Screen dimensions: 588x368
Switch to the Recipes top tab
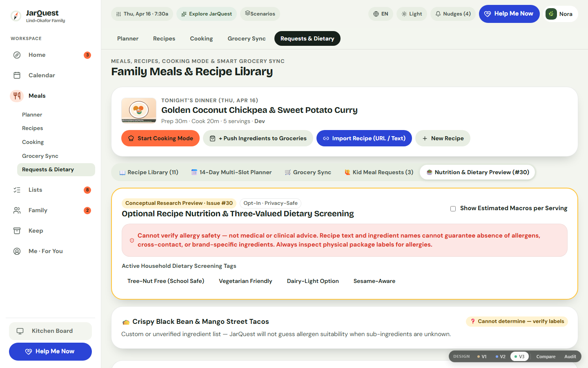(x=164, y=38)
